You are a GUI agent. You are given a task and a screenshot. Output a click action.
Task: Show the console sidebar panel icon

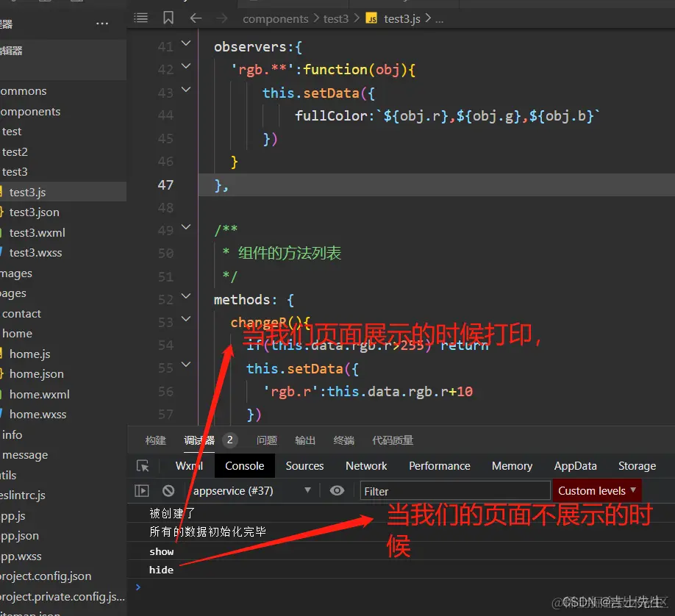coord(142,491)
